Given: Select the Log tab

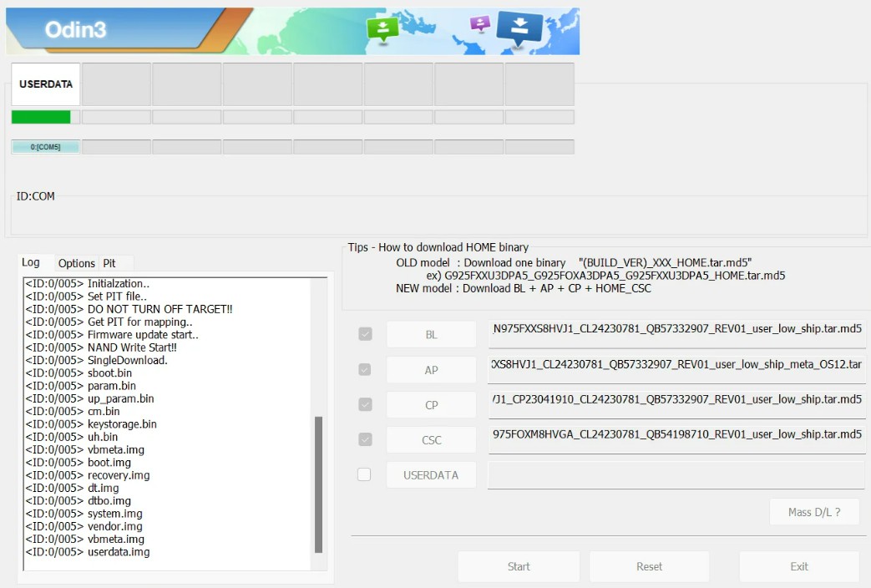Looking at the screenshot, I should pos(31,262).
